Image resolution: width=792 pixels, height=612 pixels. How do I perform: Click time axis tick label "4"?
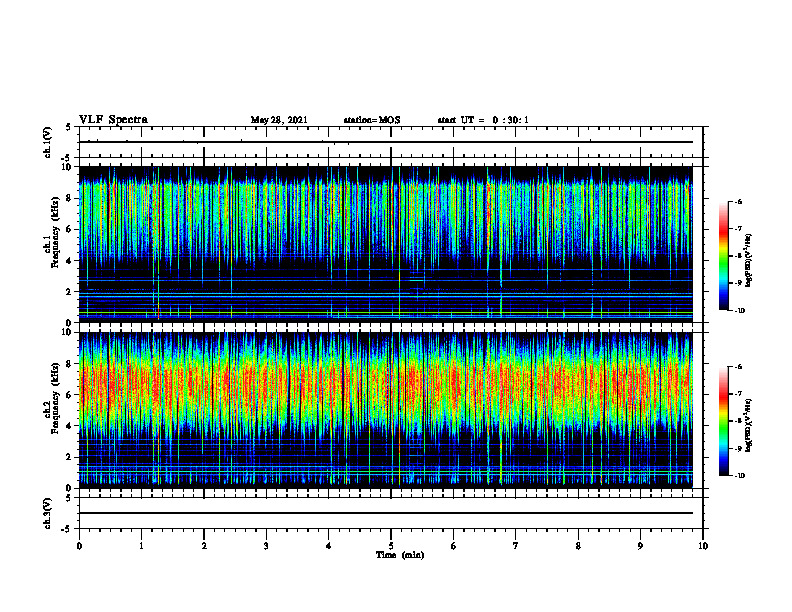click(x=329, y=546)
